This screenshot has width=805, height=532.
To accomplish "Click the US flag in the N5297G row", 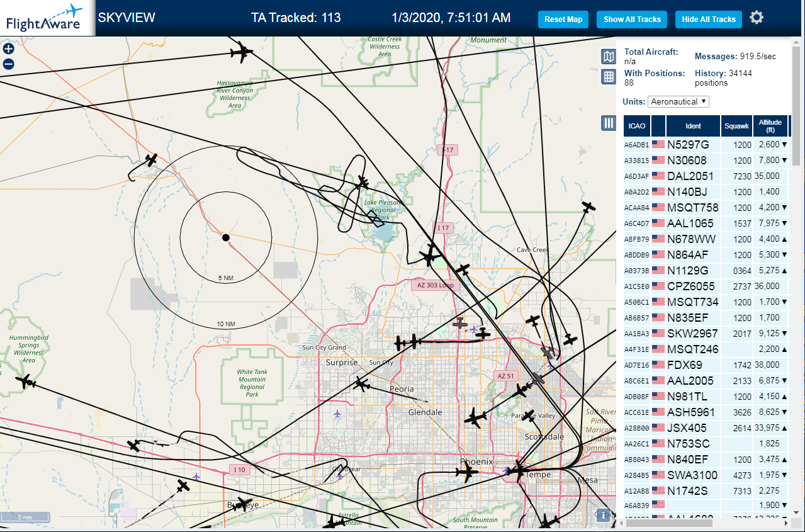I will [658, 144].
